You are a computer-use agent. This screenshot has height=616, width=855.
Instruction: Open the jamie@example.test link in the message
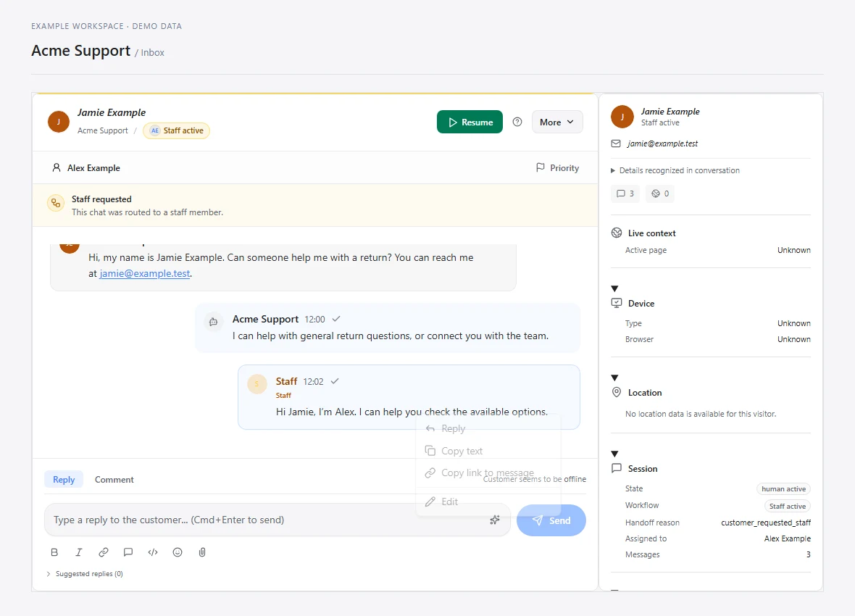144,273
